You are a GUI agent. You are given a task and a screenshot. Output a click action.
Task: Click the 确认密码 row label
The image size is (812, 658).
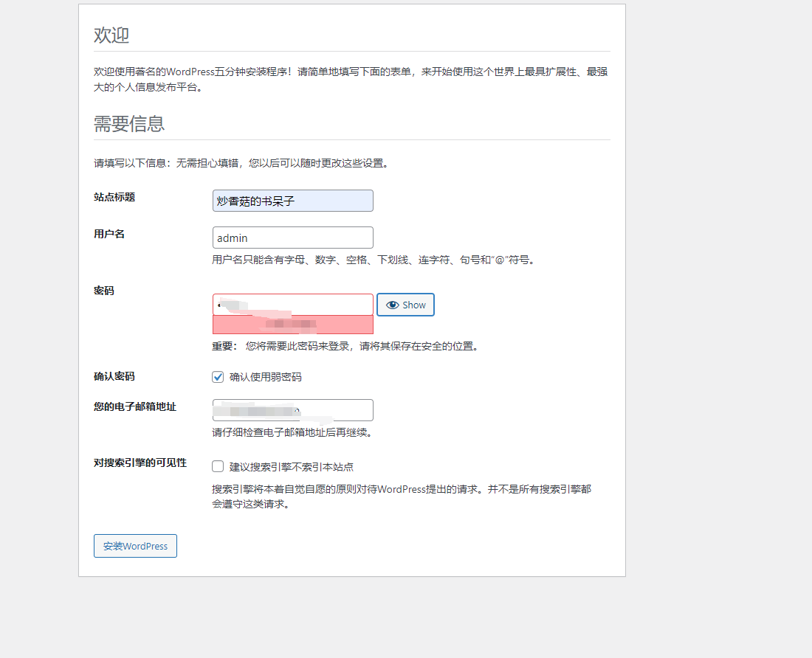click(x=114, y=376)
